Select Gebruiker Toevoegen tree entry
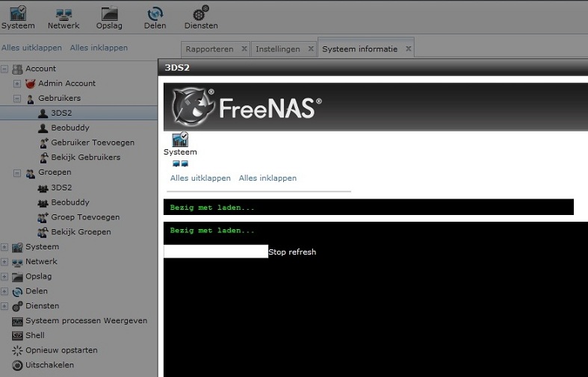588x377 pixels. (x=93, y=143)
